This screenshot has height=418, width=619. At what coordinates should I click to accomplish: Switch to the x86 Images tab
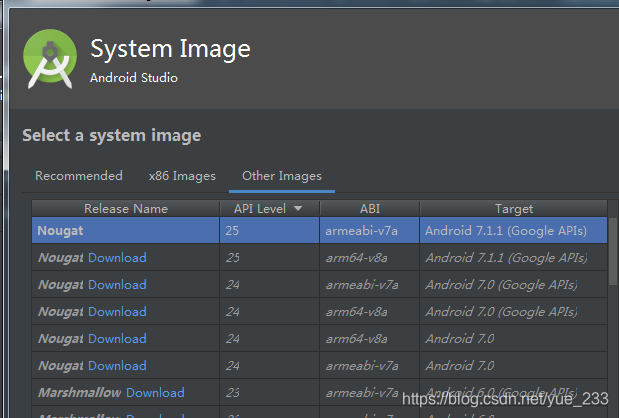[x=182, y=176]
